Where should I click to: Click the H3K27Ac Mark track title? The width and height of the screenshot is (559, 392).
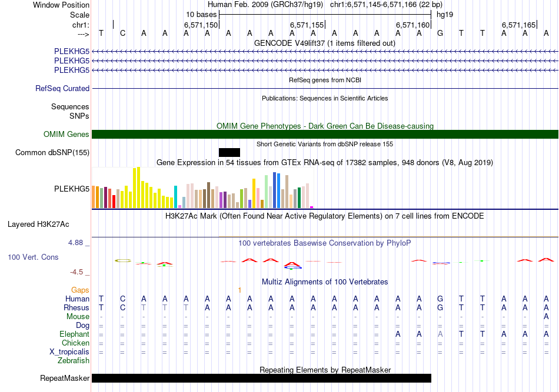(325, 216)
